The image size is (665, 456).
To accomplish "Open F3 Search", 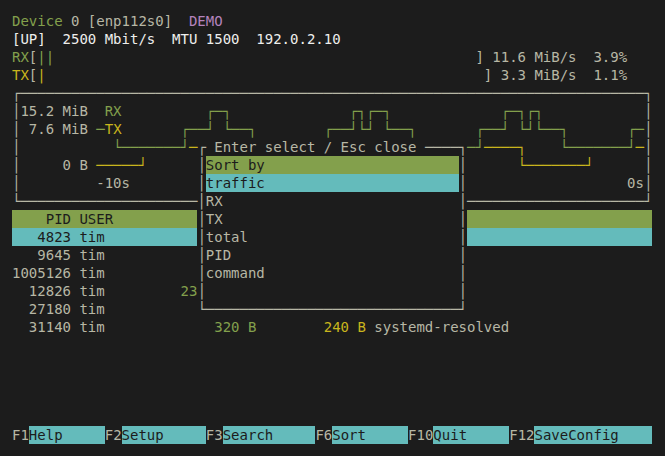I will (x=260, y=435).
